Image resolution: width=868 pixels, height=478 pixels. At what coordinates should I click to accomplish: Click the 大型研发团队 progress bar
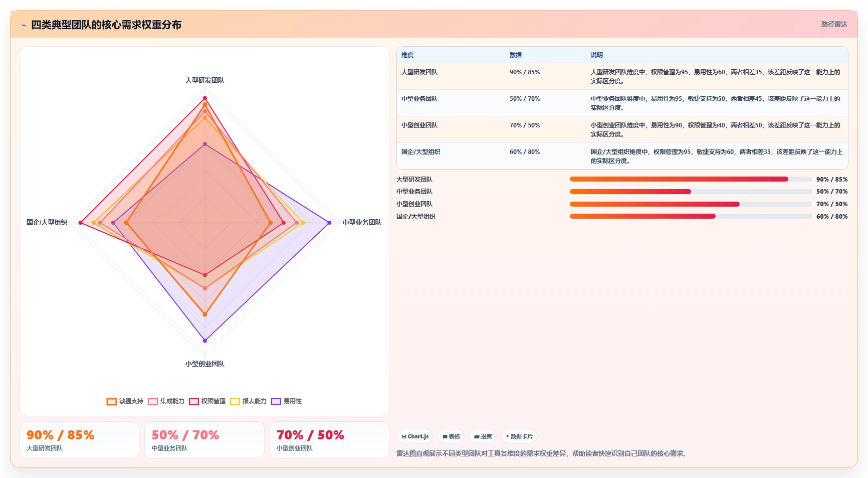point(691,179)
